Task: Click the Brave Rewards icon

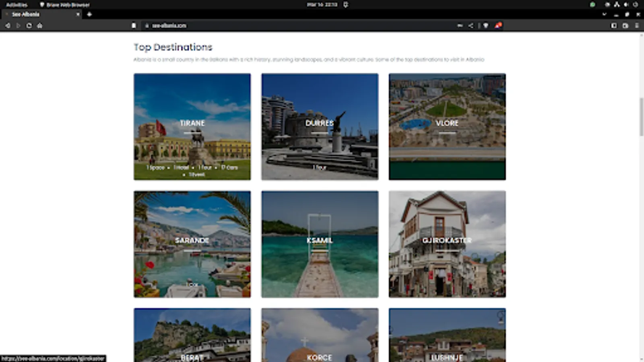Action: tap(498, 25)
